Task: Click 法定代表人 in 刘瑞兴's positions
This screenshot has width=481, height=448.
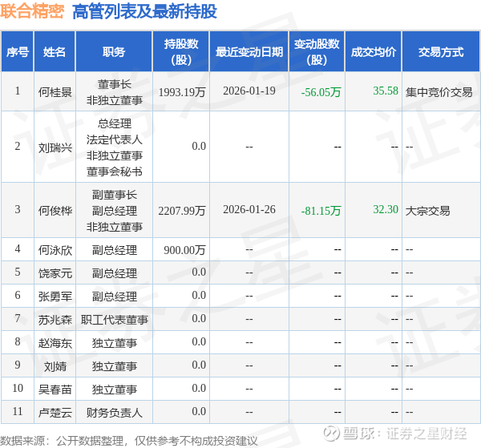Action: [114, 139]
